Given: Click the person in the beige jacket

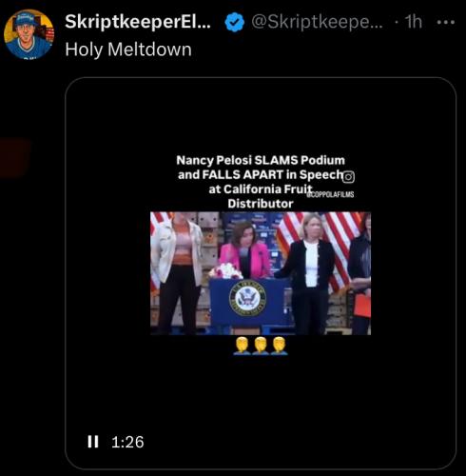Looking at the screenshot, I should pos(177,273).
